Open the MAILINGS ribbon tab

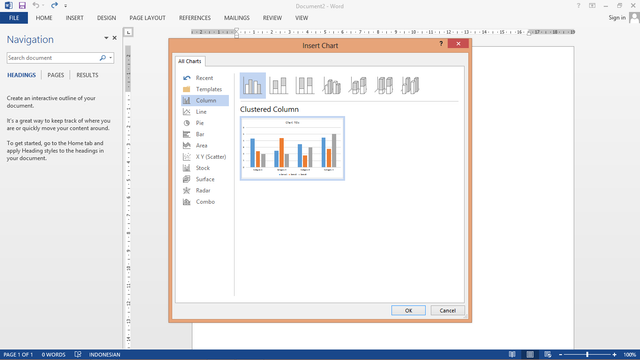point(236,18)
